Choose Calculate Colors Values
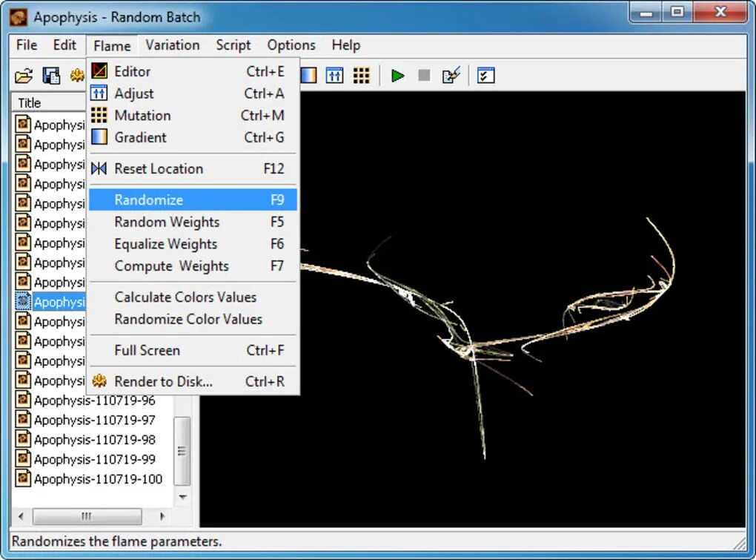 tap(193, 297)
